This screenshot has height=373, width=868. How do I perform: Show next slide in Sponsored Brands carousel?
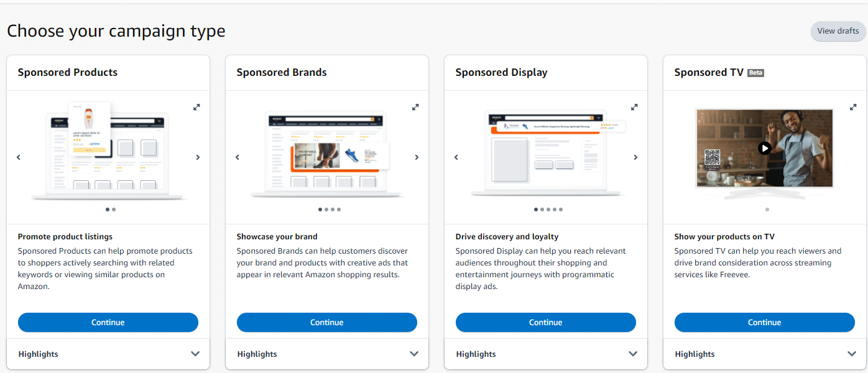point(417,157)
